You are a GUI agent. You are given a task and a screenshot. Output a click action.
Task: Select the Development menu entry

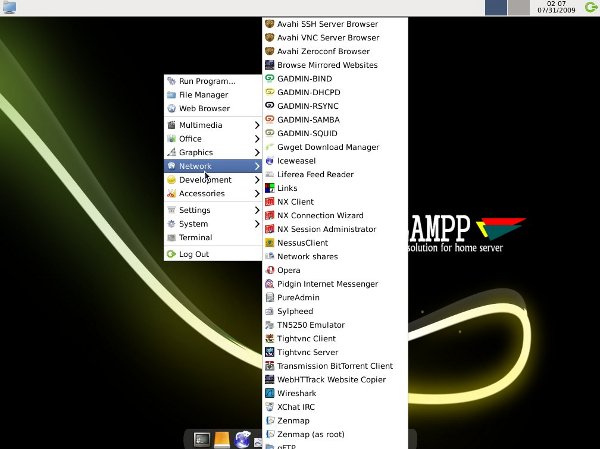pos(213,180)
